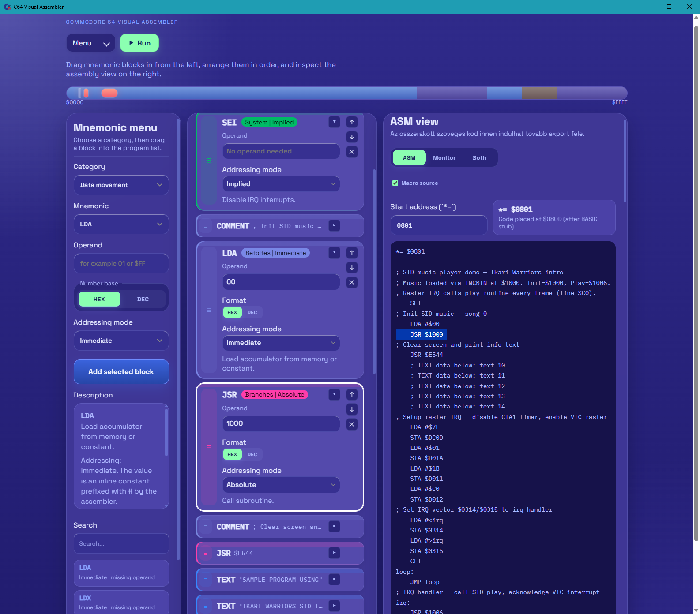The height and width of the screenshot is (614, 700).
Task: Switch to Both view tab
Action: 479,157
